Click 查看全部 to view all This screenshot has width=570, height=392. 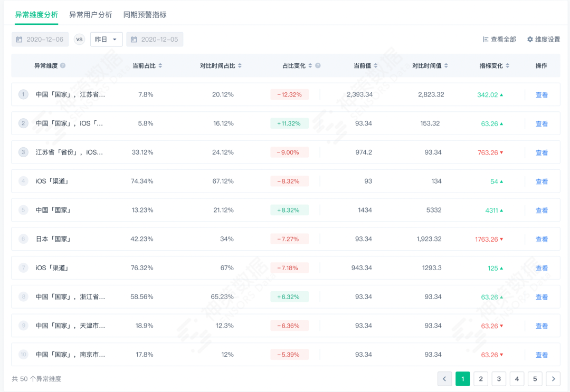click(x=499, y=39)
